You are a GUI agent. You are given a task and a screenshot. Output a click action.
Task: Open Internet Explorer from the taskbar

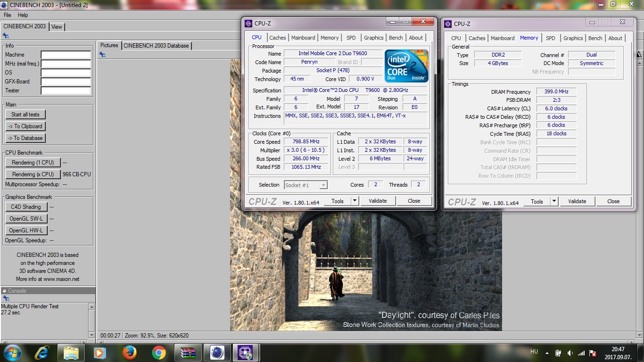point(41,353)
